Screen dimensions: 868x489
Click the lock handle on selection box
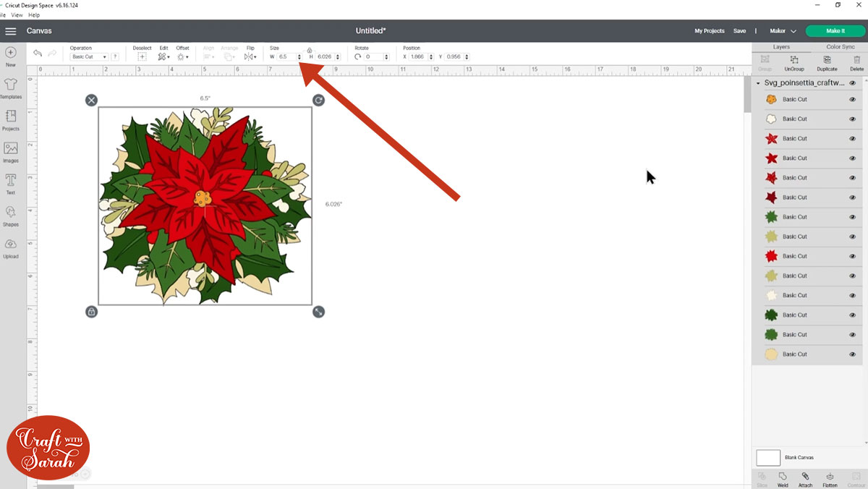pyautogui.click(x=91, y=312)
